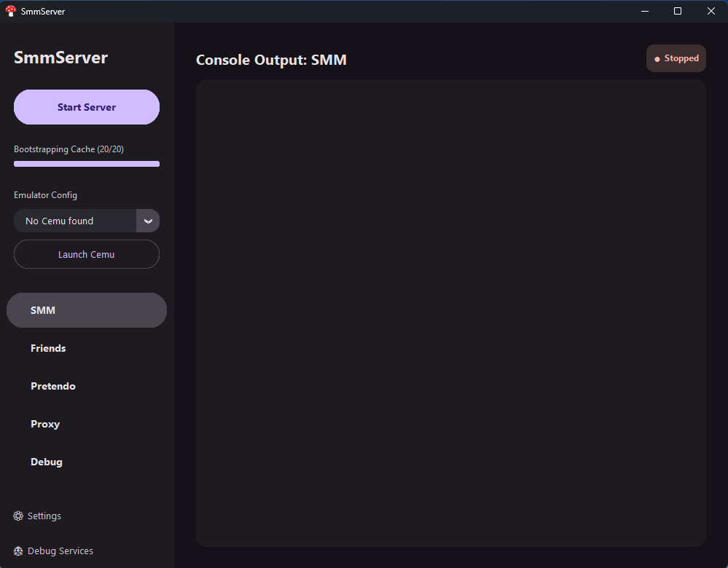This screenshot has height=568, width=728.
Task: Minimize the SmmServer window
Action: 645,11
